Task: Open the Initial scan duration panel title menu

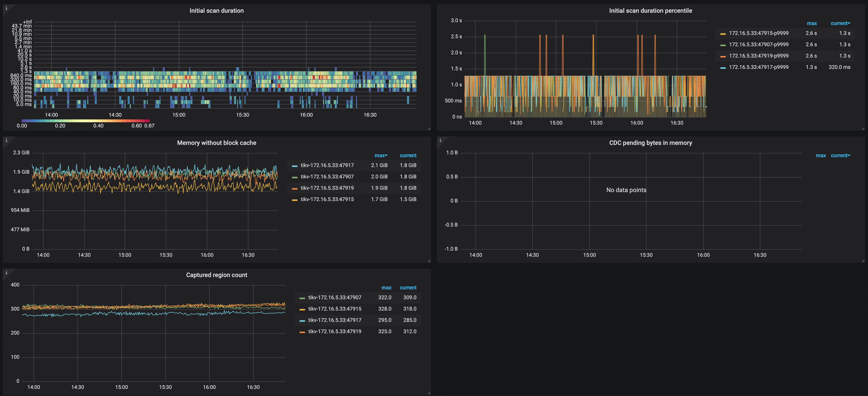Action: pos(216,10)
